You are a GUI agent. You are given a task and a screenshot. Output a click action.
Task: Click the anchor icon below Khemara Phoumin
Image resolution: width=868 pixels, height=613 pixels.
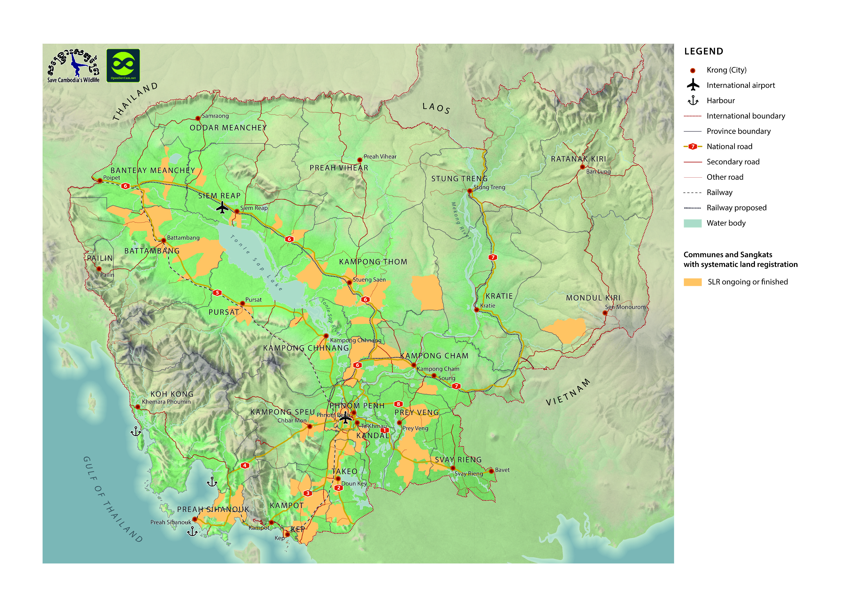(136, 431)
